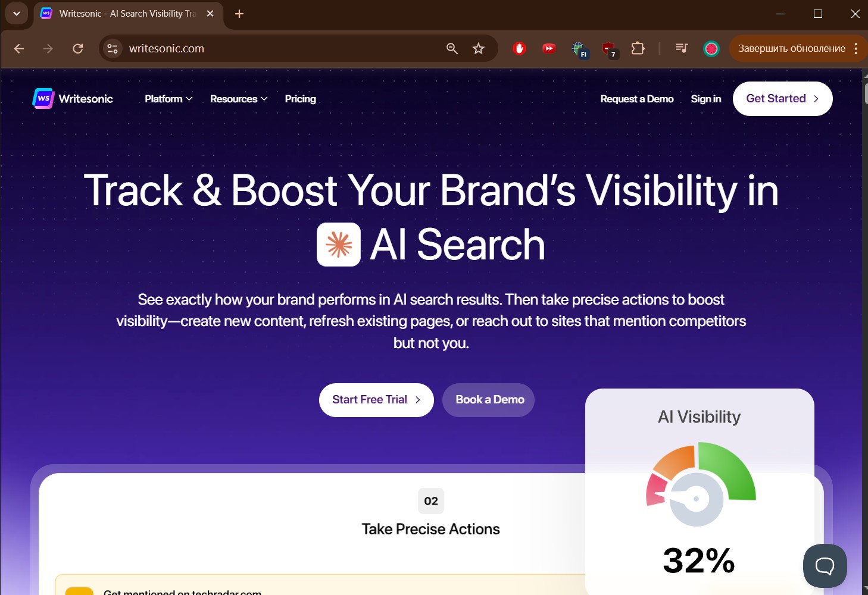
Task: Click Request a Demo link
Action: 637,99
